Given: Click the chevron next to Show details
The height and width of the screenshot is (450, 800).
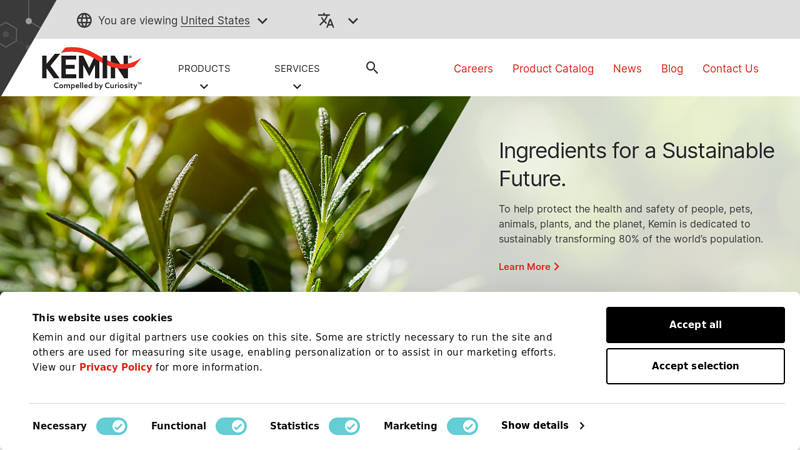Looking at the screenshot, I should pos(582,426).
